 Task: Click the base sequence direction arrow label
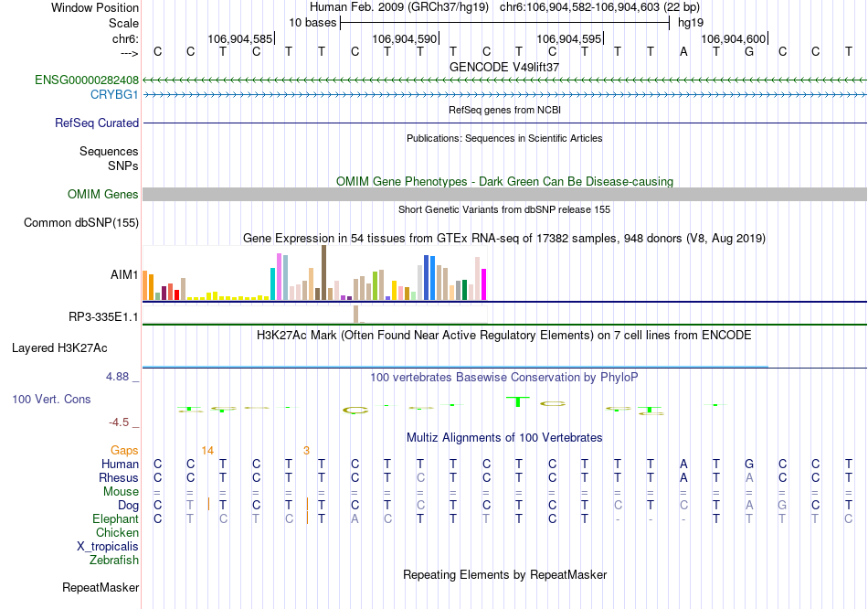pyautogui.click(x=130, y=53)
